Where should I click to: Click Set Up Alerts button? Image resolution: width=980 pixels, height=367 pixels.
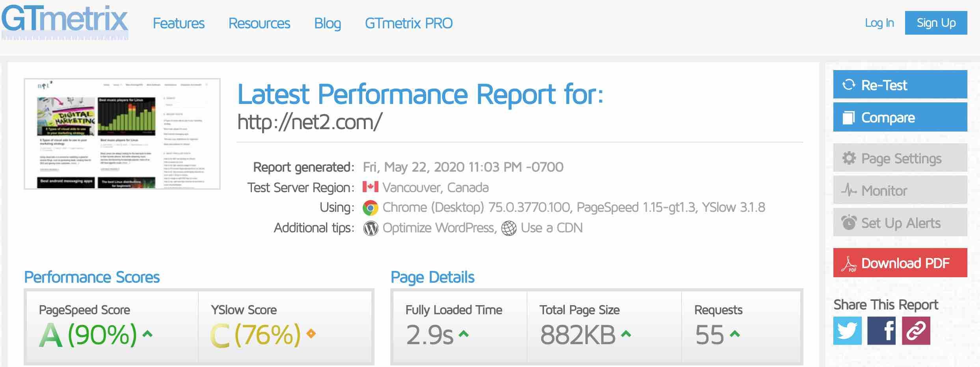pos(900,222)
